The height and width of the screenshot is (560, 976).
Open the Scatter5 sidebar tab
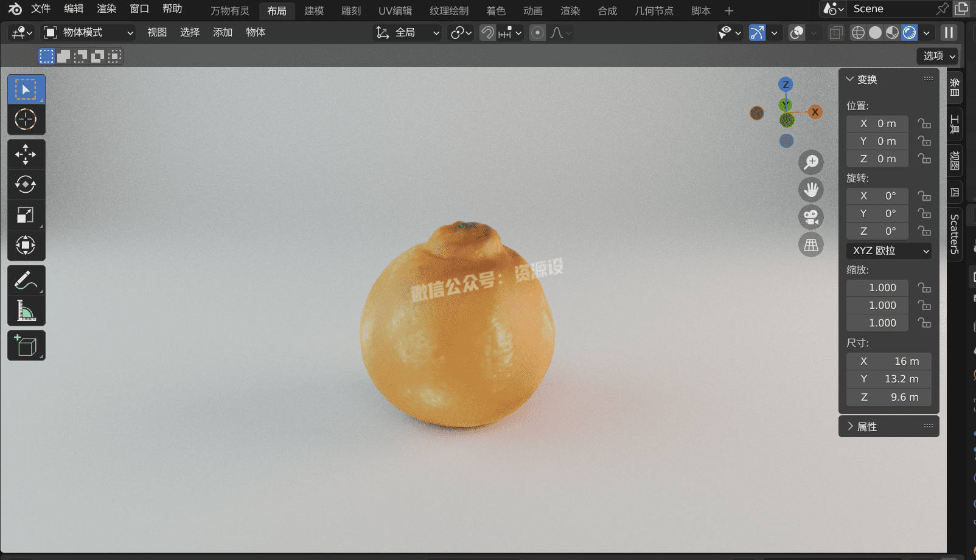955,234
